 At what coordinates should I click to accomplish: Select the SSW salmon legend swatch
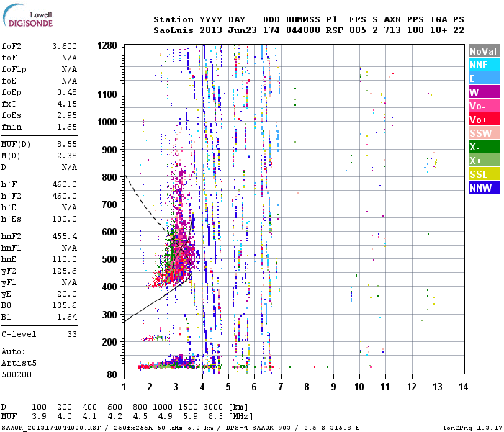coord(484,133)
